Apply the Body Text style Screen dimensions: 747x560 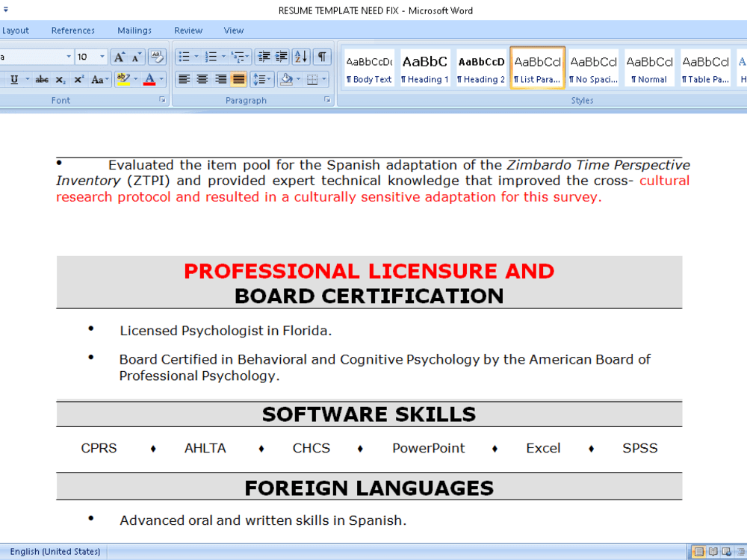369,68
